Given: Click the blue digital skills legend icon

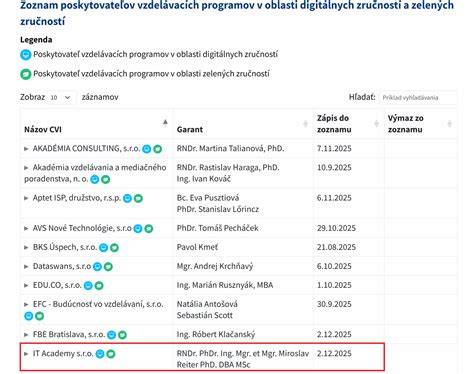Looking at the screenshot, I should [26, 55].
